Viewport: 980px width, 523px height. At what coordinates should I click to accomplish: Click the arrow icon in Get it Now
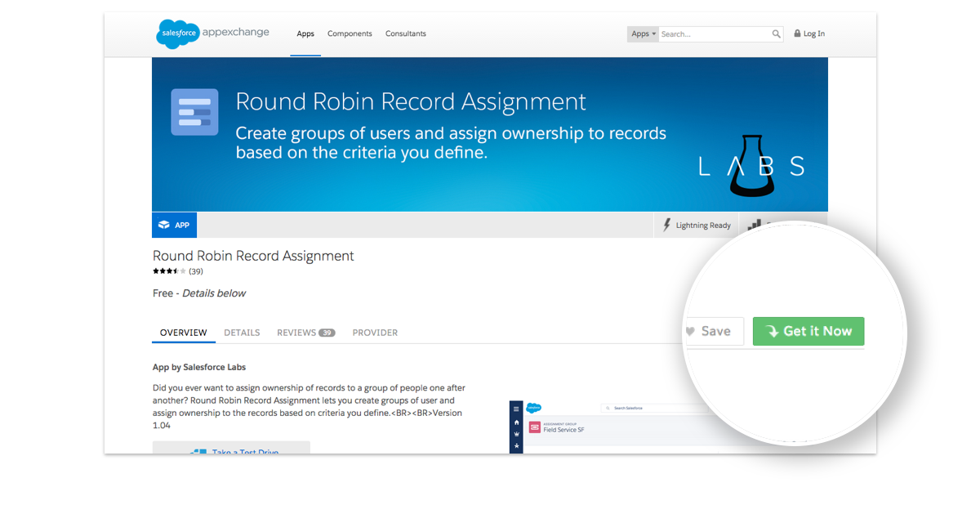coord(772,332)
